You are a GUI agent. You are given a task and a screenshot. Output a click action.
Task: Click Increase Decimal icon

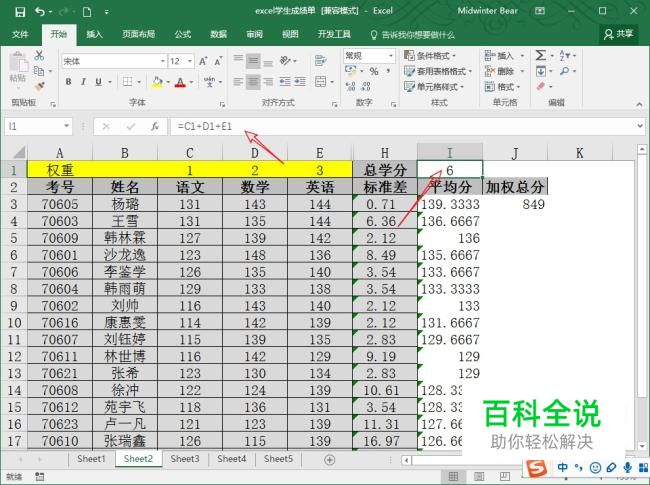click(350, 86)
